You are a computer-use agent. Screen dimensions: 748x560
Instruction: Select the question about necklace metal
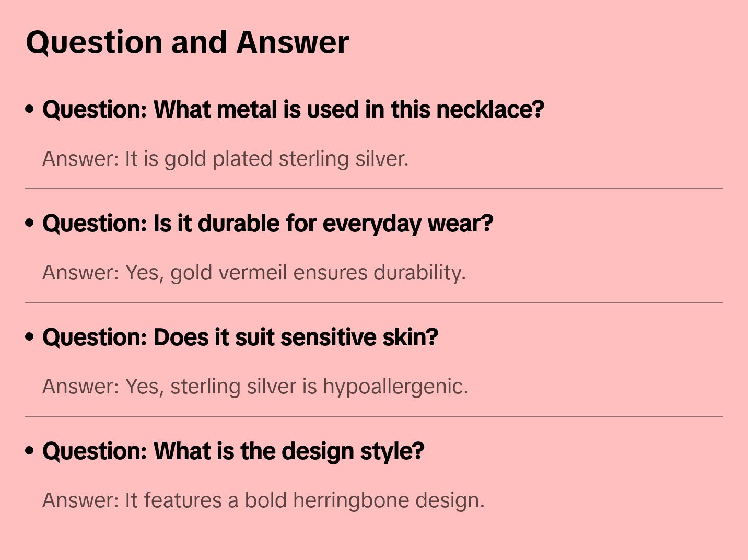point(293,110)
